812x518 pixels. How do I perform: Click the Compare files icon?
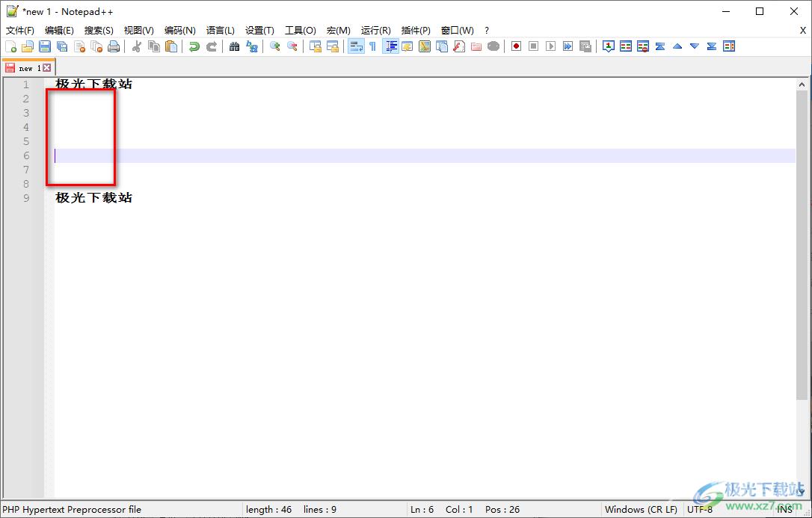tap(626, 46)
